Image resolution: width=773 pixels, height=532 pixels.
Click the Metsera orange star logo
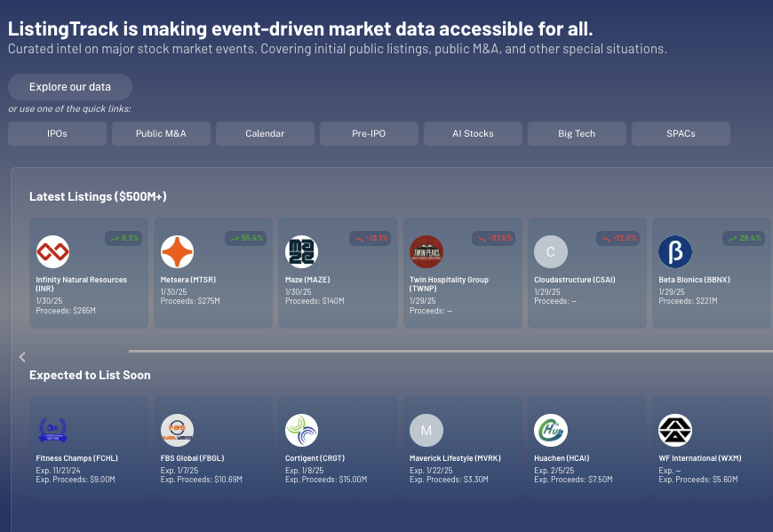click(x=177, y=251)
